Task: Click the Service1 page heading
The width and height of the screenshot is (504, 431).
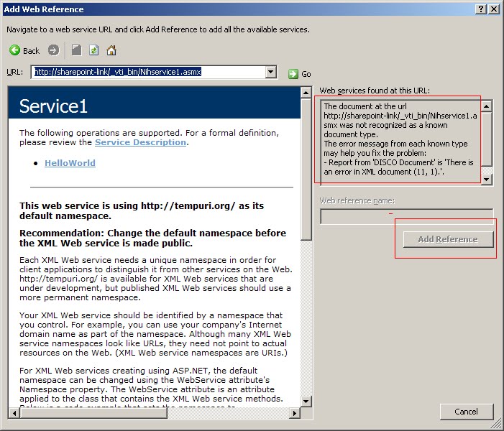Action: [x=53, y=106]
